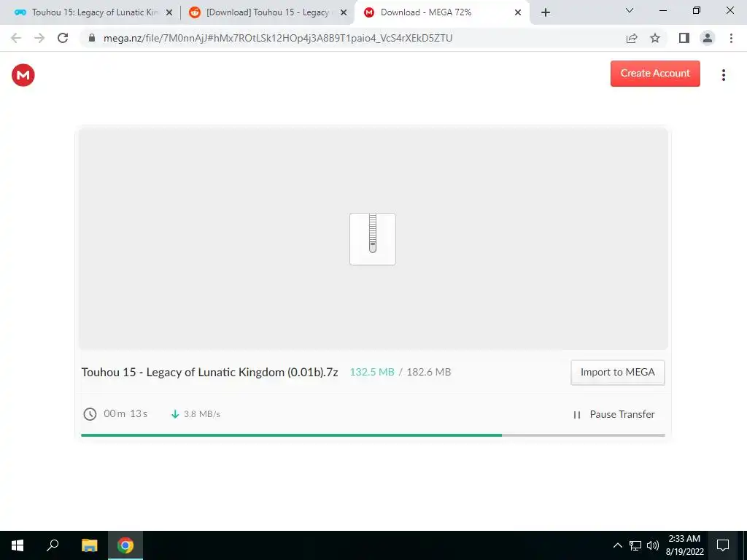747x560 pixels.
Task: Restore down the Chrome window
Action: point(697,10)
